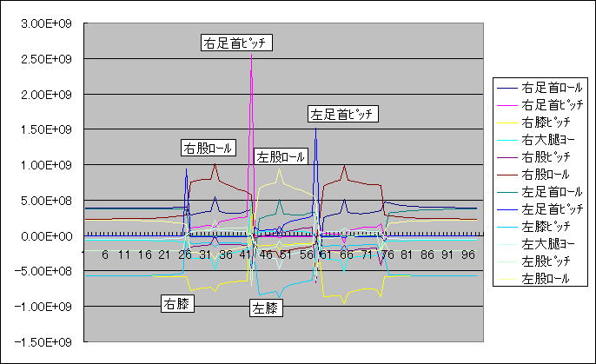Click the dark red line swatch for 右股ロール in legend

pos(507,175)
